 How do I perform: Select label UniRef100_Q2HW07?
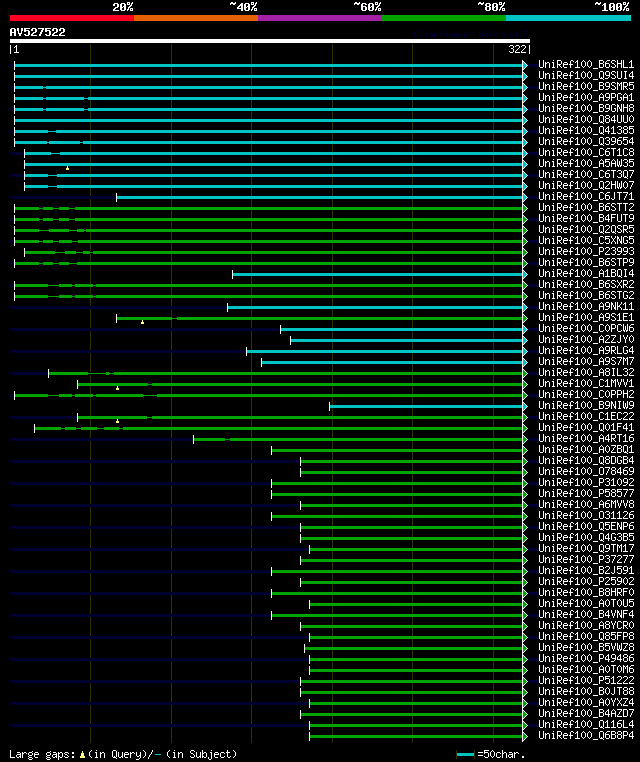tap(586, 185)
